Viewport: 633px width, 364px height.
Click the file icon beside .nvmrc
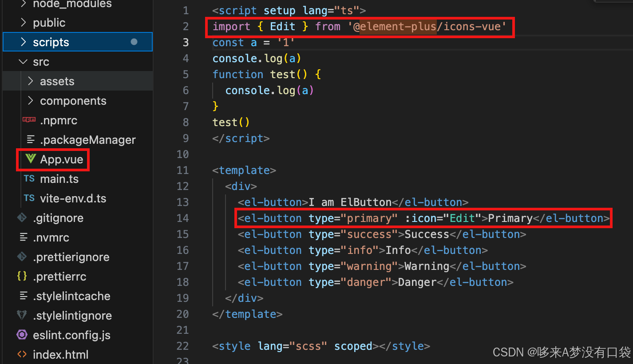click(23, 237)
